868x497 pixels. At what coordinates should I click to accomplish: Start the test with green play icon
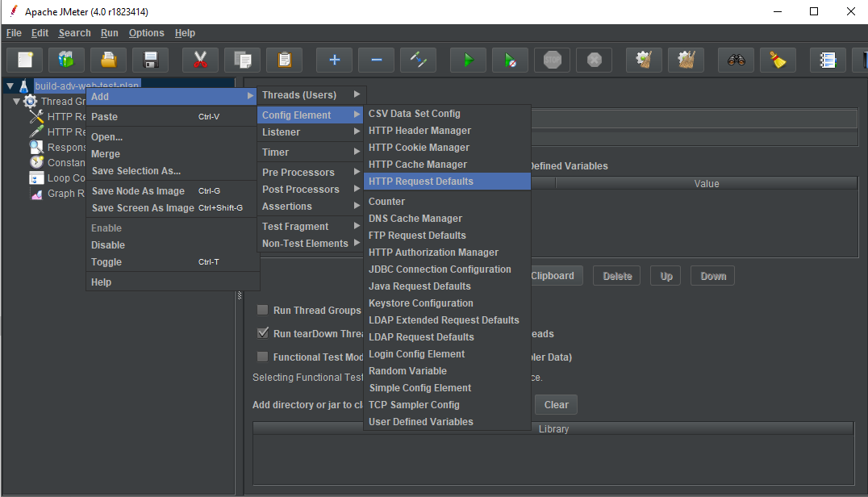[469, 60]
